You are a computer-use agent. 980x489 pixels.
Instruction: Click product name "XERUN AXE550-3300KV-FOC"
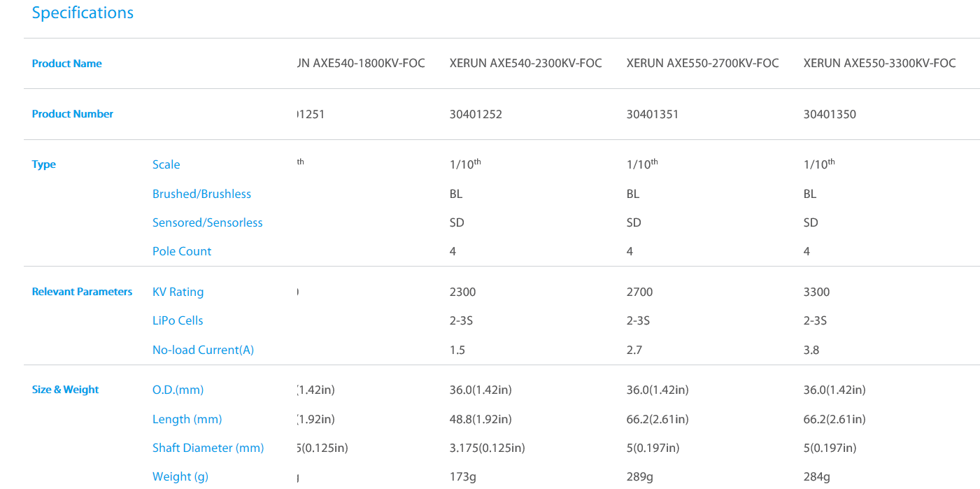coord(880,64)
